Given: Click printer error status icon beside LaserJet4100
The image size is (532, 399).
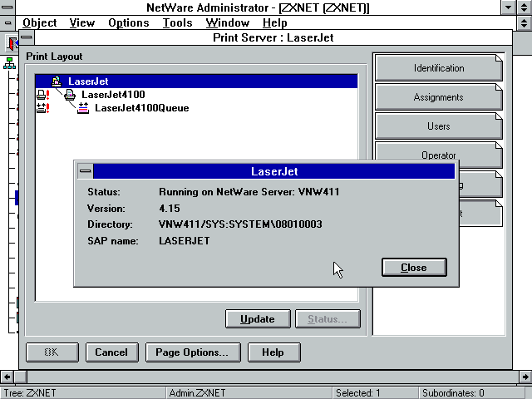Looking at the screenshot, I should click(43, 95).
